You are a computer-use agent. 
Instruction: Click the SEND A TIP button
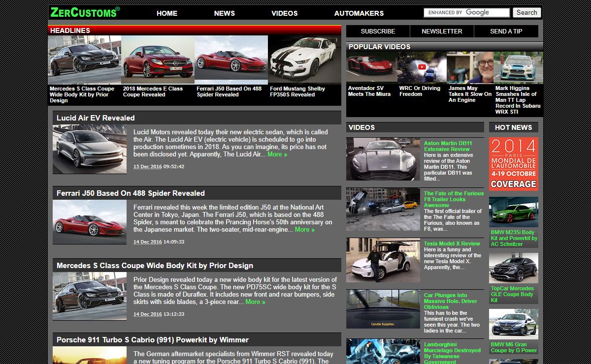pos(506,31)
